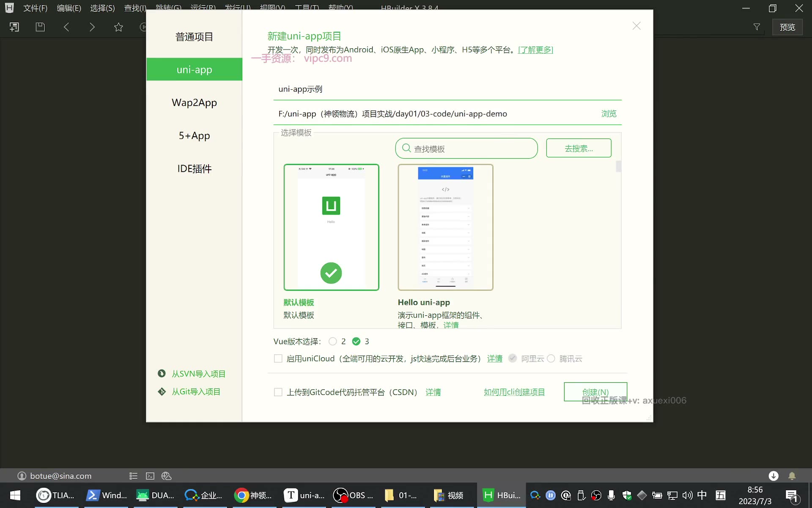Check upload to GitCode checkbox
Image resolution: width=812 pixels, height=508 pixels.
click(x=278, y=392)
